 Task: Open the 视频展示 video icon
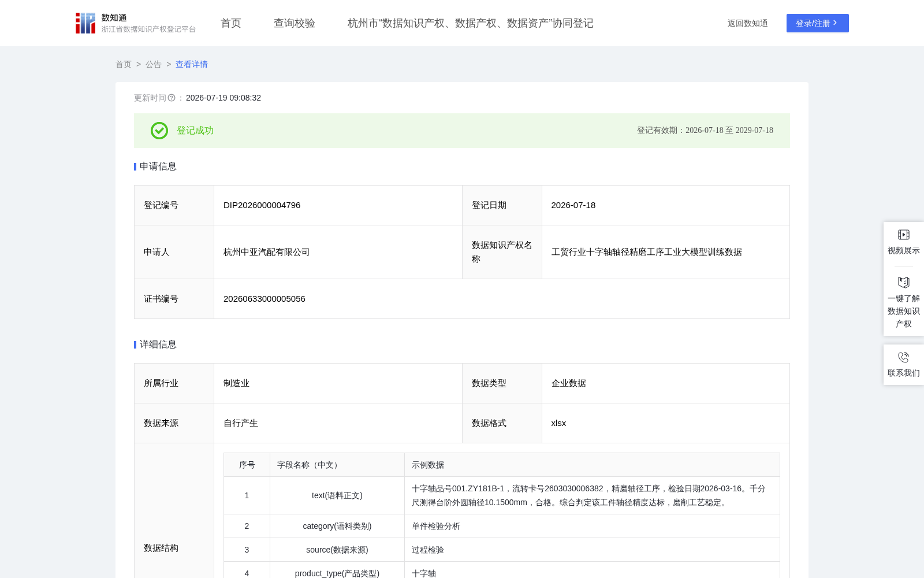[904, 235]
